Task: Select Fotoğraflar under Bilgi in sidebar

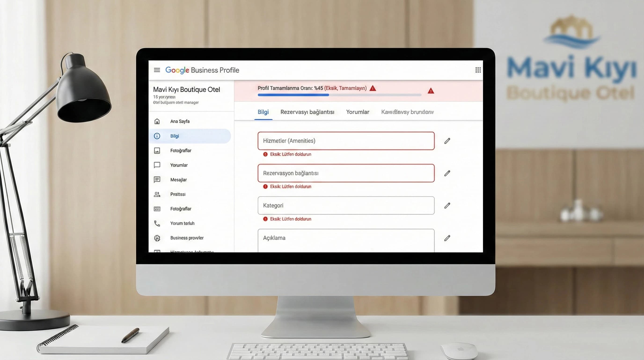Action: (180, 151)
